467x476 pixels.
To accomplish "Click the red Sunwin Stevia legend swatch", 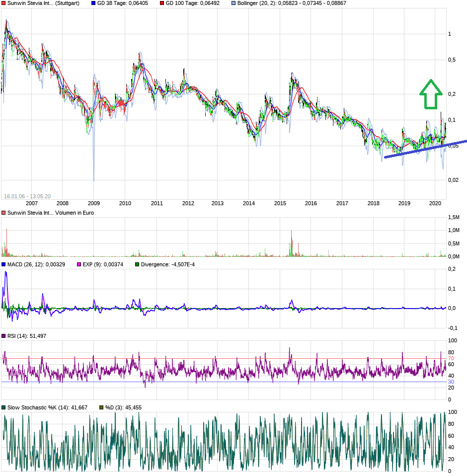I will click(3, 3).
